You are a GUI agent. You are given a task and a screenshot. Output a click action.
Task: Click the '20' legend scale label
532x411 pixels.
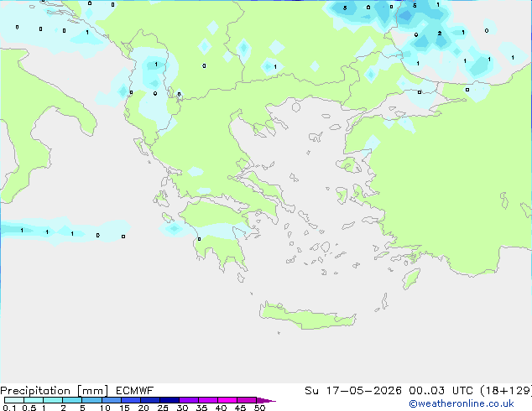(x=143, y=408)
